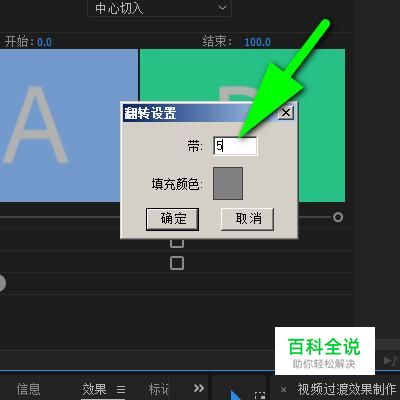Show more panel tabs with the double chevron
The height and width of the screenshot is (400, 400).
click(199, 388)
